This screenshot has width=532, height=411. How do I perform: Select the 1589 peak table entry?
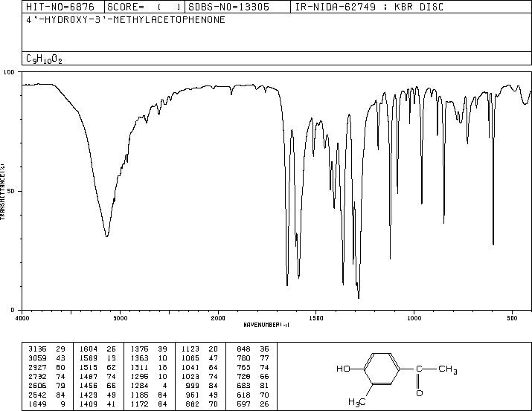97,358
